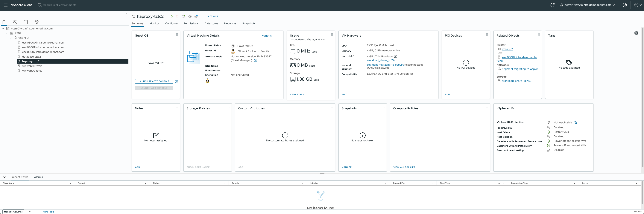Click the Power On/Off icon for haproxy-tztc2
Viewport: 644px width, 214px height.
tap(172, 17)
